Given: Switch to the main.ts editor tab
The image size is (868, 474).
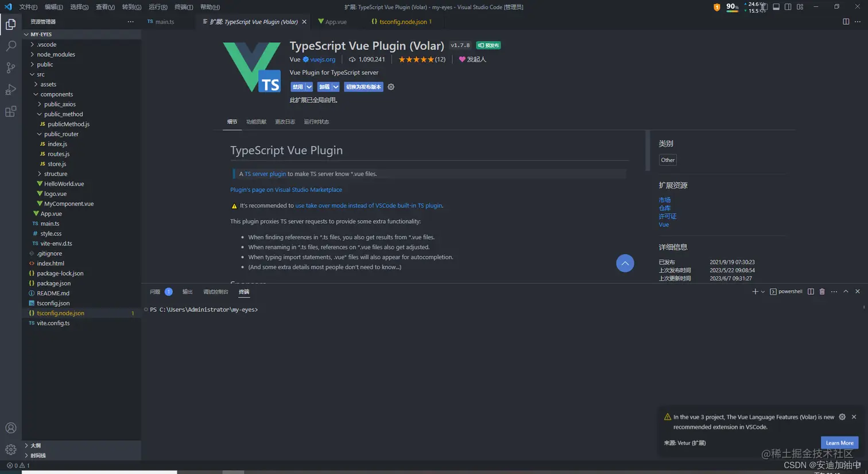Looking at the screenshot, I should pyautogui.click(x=165, y=22).
